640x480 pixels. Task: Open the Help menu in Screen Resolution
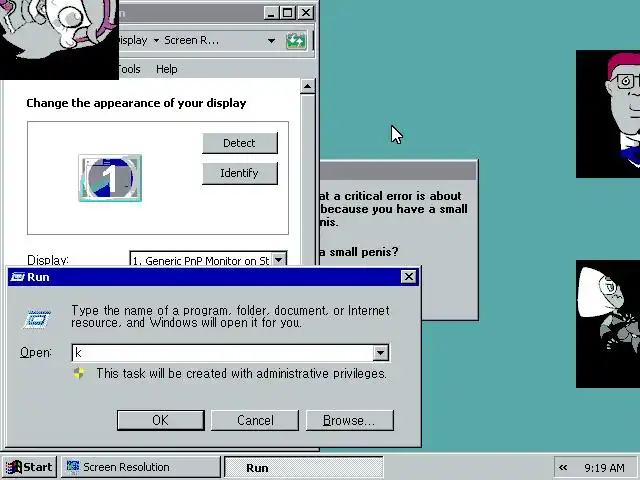[167, 69]
